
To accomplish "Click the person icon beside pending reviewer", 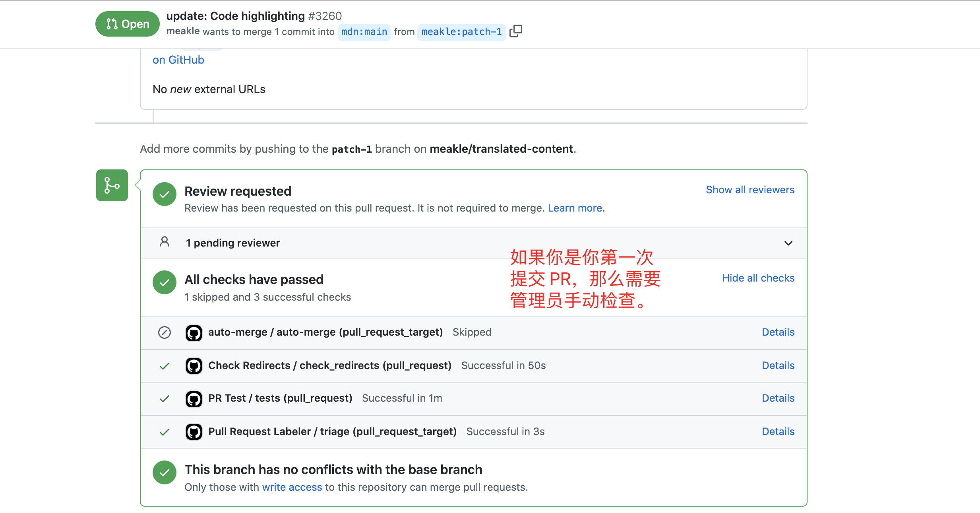I will pos(165,242).
